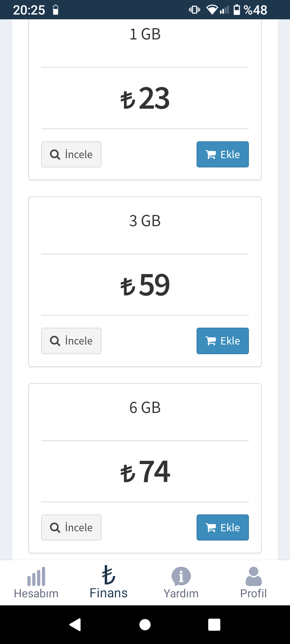Inspect the 6 GB package with İncele

click(x=71, y=528)
